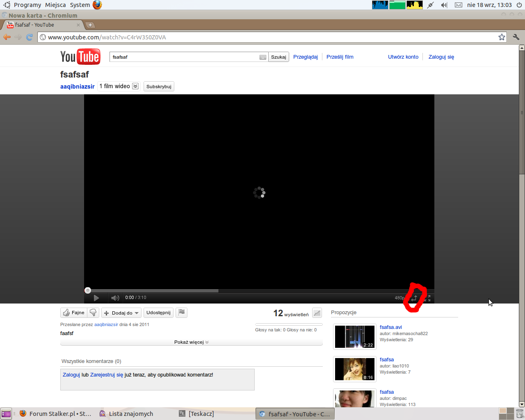The height and width of the screenshot is (420, 525).
Task: Open the fsafsa.avi suggestion title
Action: pos(391,327)
